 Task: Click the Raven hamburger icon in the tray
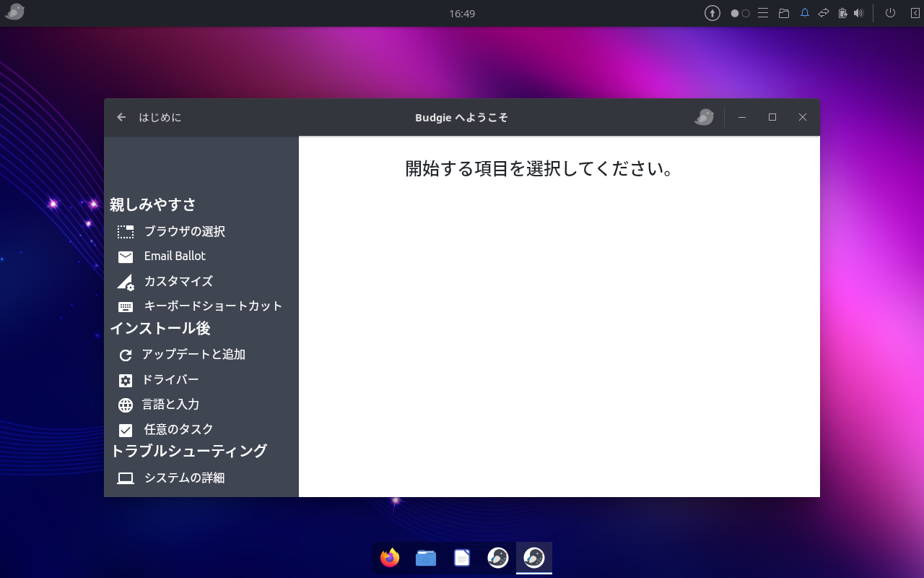point(762,12)
